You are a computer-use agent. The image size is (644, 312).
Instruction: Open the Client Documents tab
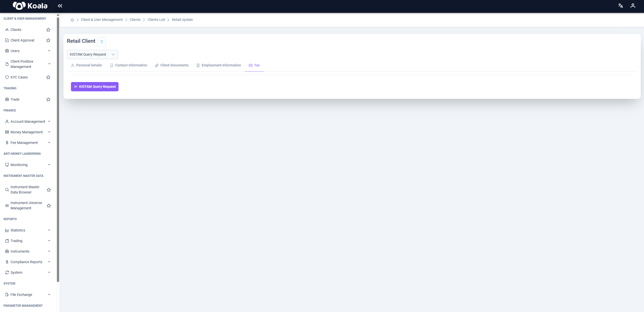tap(172, 65)
